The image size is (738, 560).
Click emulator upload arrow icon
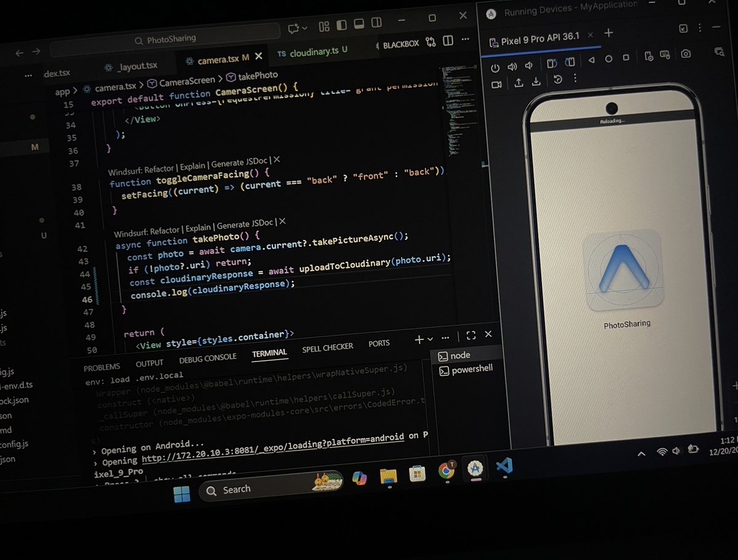coord(518,83)
